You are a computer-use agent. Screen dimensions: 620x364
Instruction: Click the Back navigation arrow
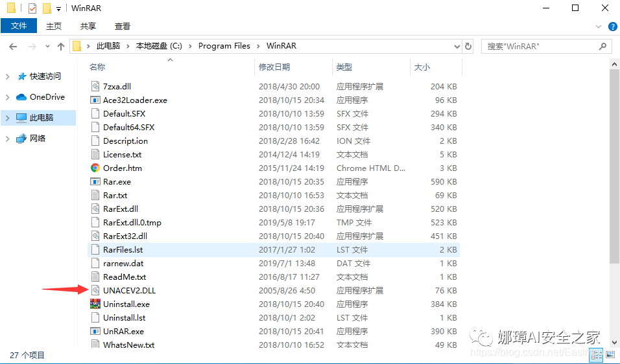pos(13,47)
